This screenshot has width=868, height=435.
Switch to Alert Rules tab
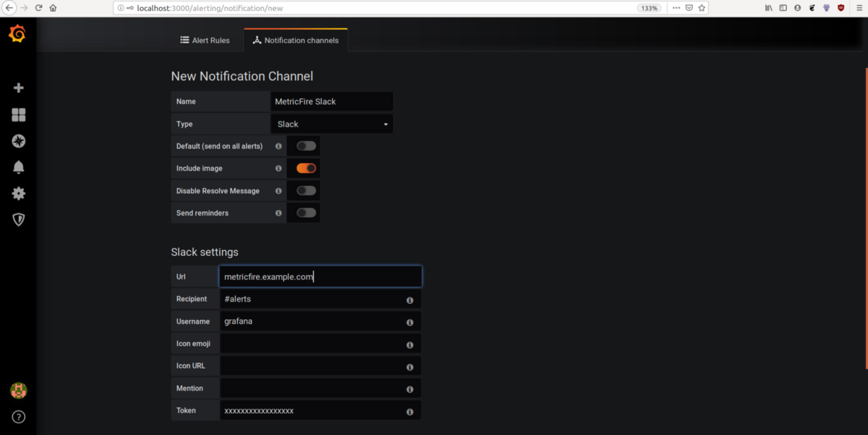coord(205,41)
